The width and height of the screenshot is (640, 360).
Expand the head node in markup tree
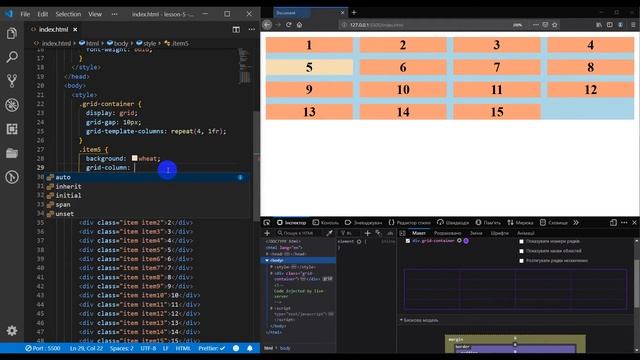267,254
